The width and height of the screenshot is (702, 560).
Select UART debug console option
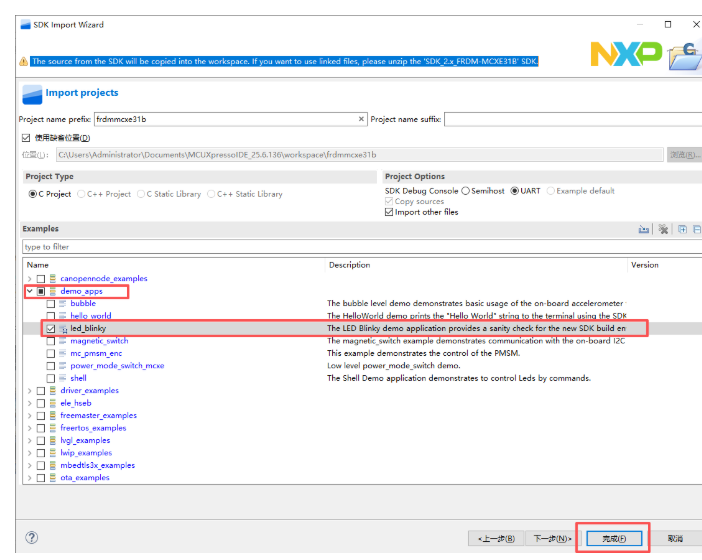(515, 191)
